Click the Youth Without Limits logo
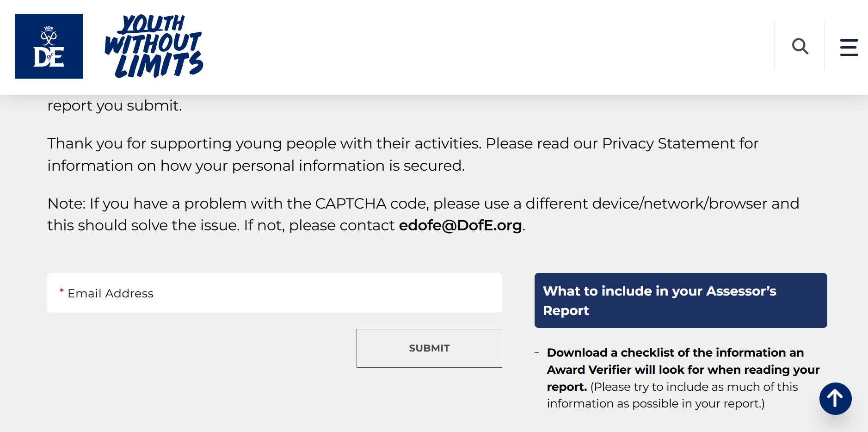Image resolution: width=868 pixels, height=432 pixels. 154,46
